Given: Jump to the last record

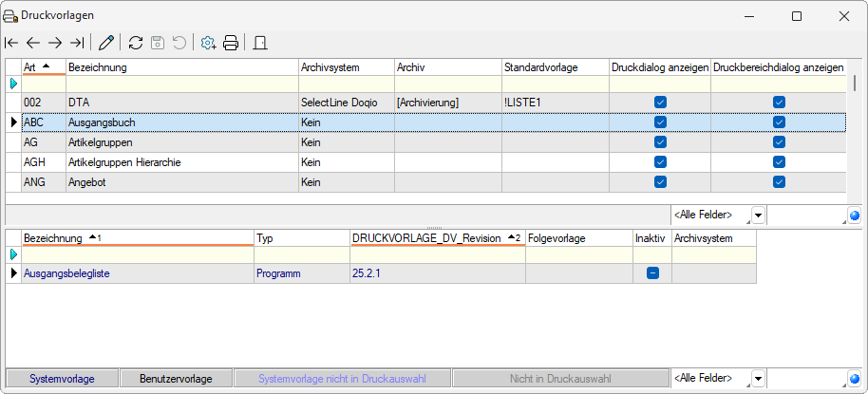Looking at the screenshot, I should pos(77,43).
